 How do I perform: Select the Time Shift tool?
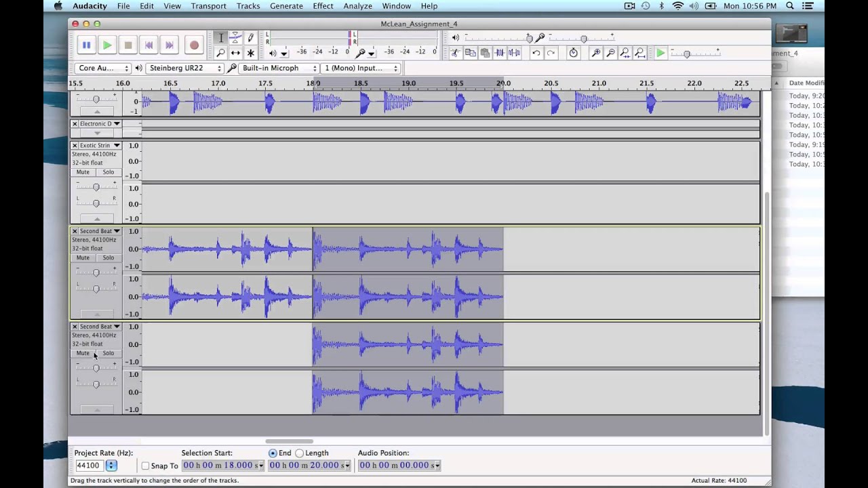click(x=235, y=53)
